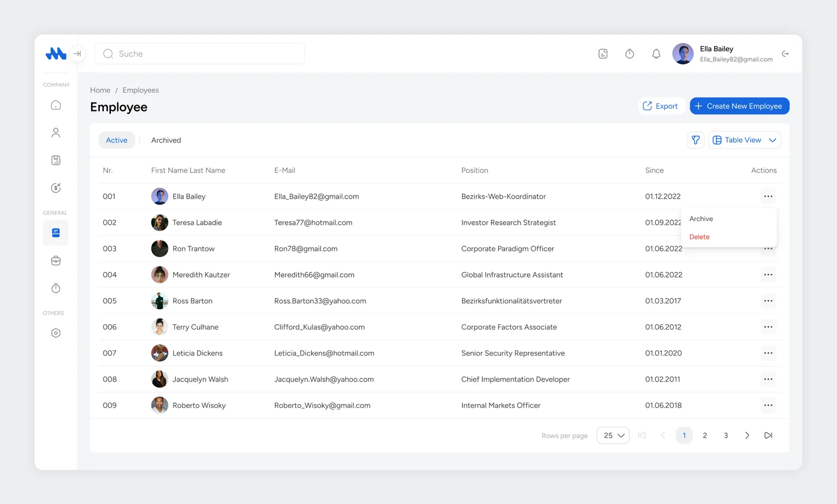Screen dimensions: 837x504
Task: Open actions menu for Meredith Kautzer row
Action: click(768, 275)
